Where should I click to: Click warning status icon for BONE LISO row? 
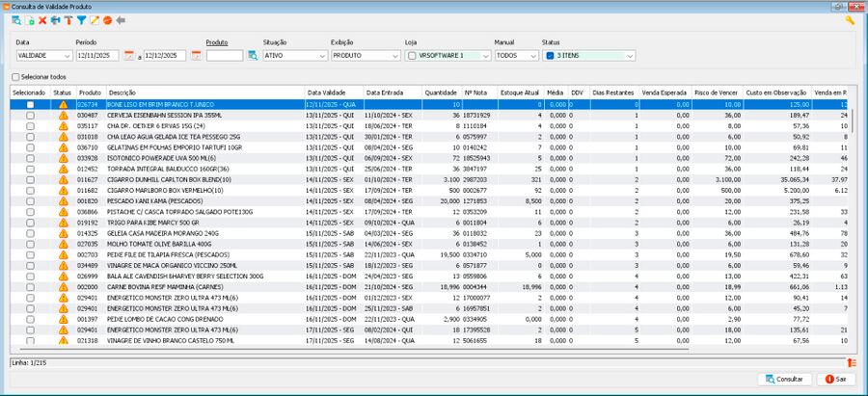tap(63, 104)
